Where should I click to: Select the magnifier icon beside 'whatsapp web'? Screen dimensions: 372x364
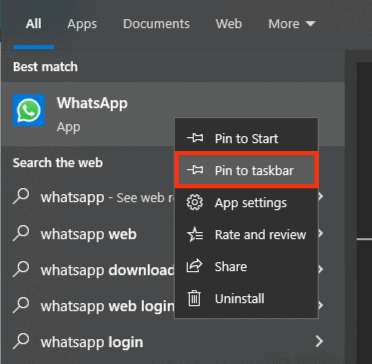21,234
